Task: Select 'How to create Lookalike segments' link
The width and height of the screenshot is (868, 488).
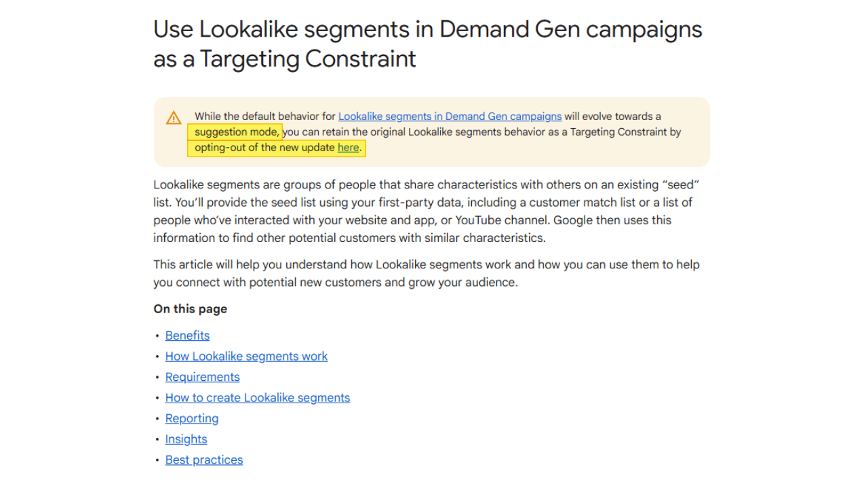Action: (x=258, y=398)
